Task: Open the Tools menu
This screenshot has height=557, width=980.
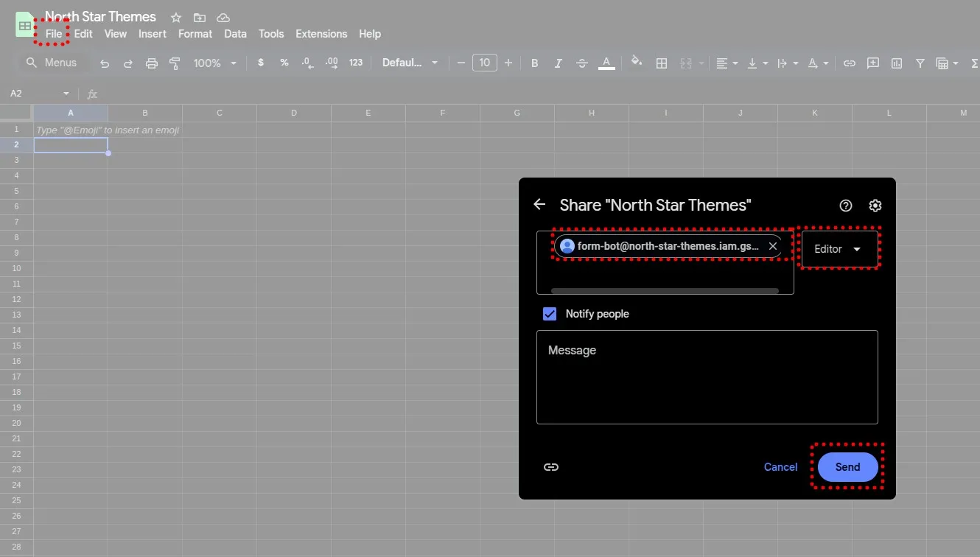Action: click(271, 34)
